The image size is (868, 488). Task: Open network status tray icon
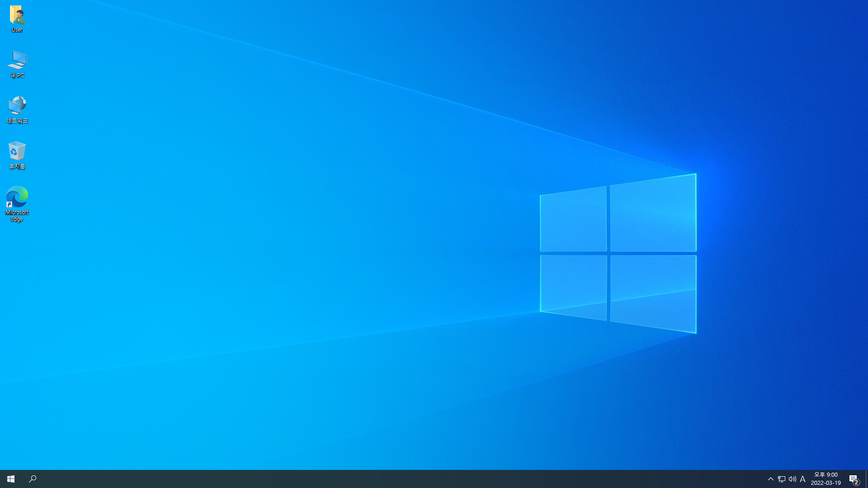782,479
